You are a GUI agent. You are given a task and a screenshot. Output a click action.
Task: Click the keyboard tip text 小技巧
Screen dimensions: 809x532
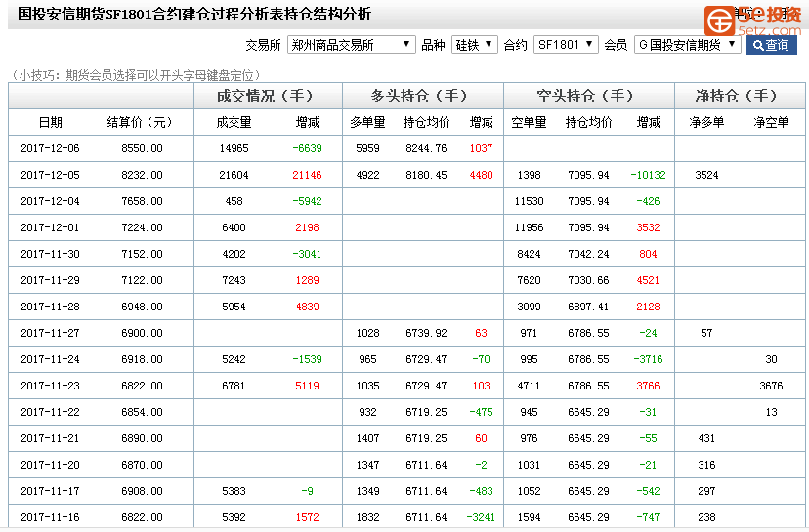point(136,75)
